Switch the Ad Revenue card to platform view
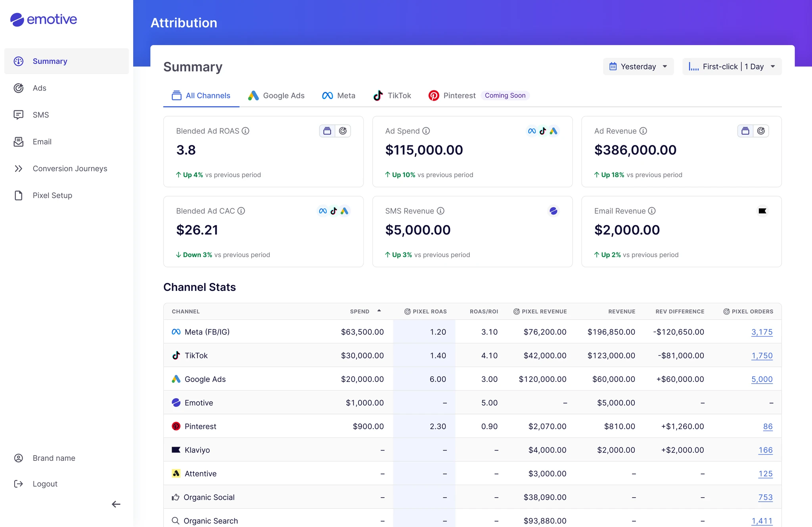Screen dimensions: 812x527 click(745, 131)
